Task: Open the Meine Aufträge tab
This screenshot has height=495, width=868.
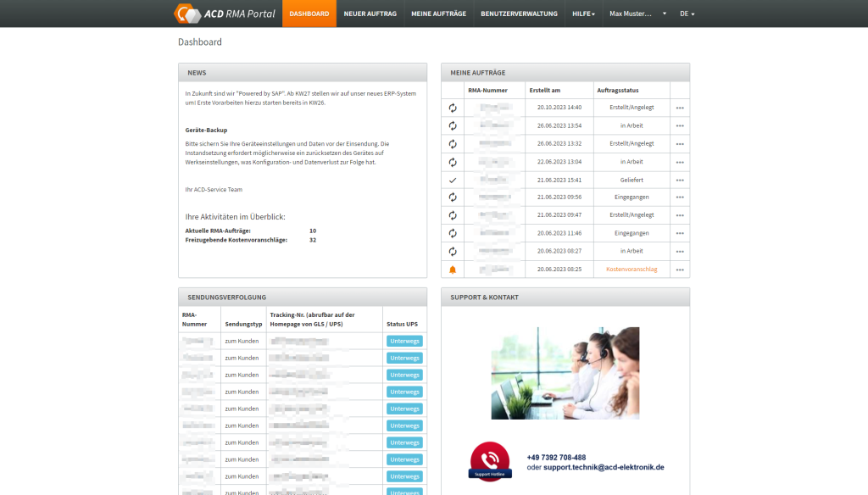Action: click(438, 14)
